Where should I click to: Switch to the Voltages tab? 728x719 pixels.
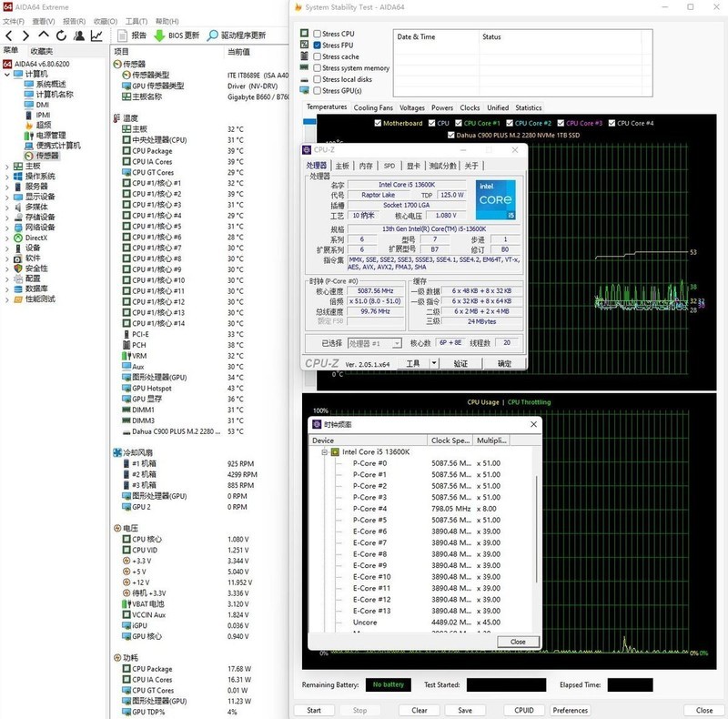pyautogui.click(x=411, y=107)
